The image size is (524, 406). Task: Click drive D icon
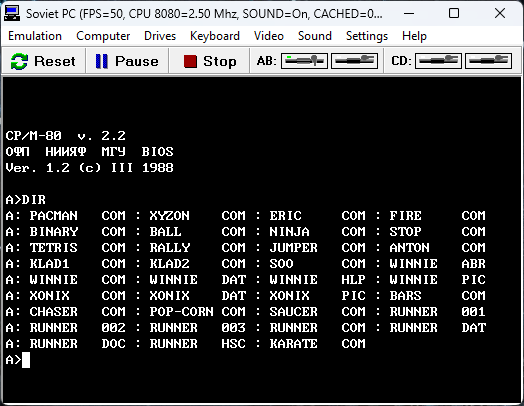[x=489, y=61]
